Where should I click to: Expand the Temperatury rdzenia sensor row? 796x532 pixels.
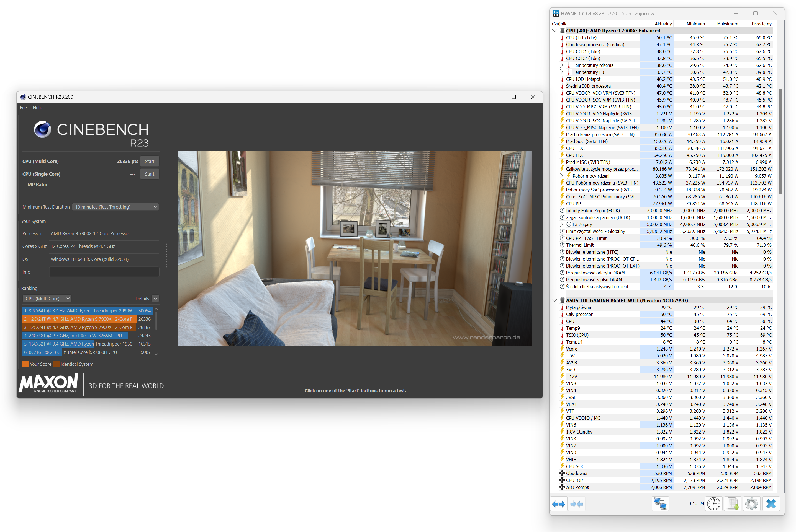click(x=561, y=65)
